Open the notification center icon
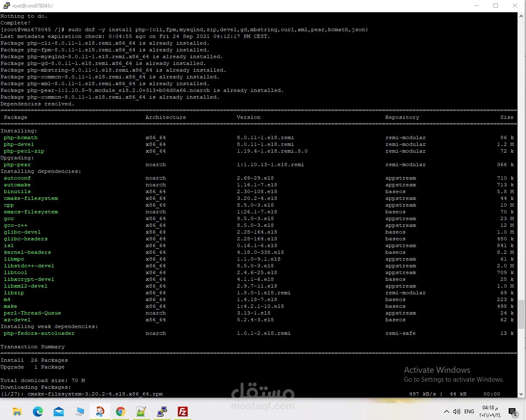Screen dimensions: 526x420 click(513, 412)
